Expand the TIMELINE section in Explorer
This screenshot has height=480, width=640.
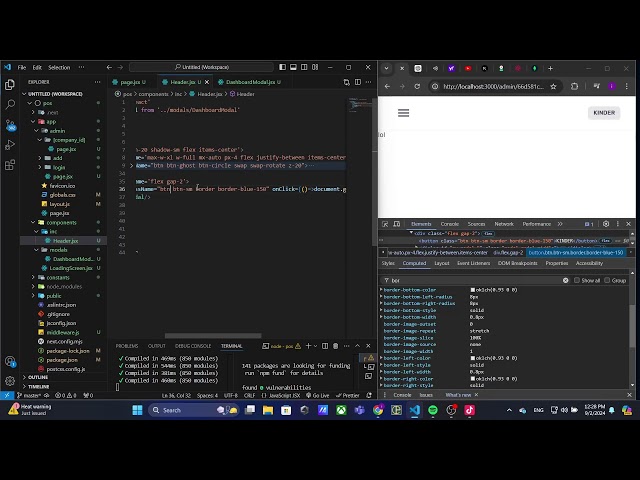39,386
